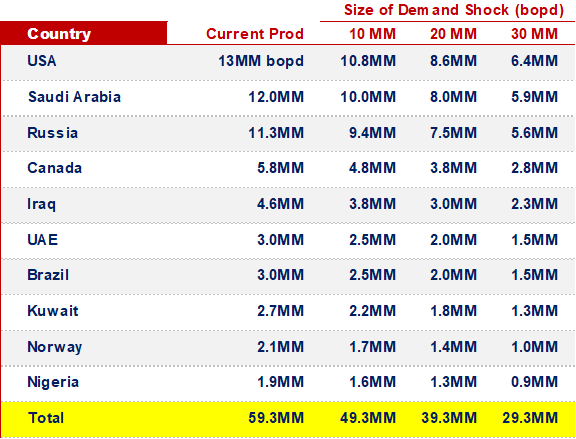The image size is (576, 439).
Task: Click Brazil's 2.5MM value
Action: 372,275
